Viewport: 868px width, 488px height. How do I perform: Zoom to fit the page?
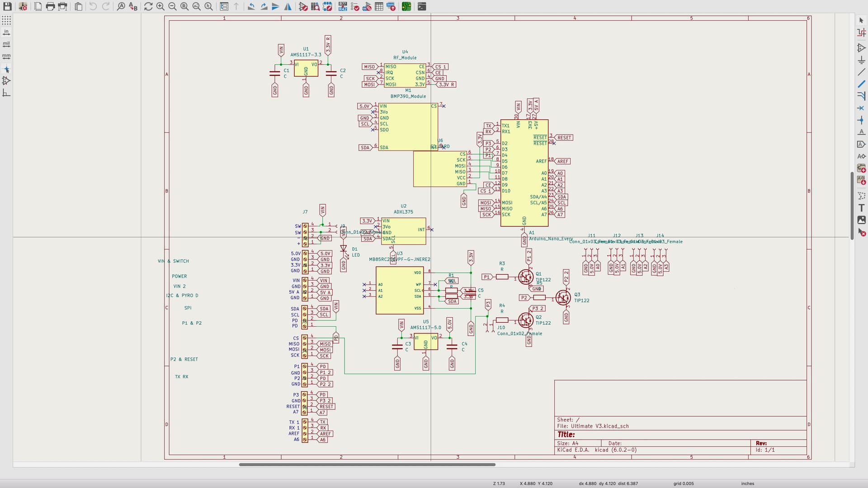[x=184, y=7]
